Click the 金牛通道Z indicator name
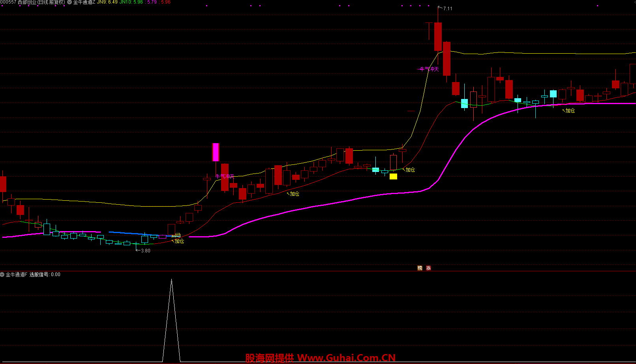The image size is (636, 364). (x=84, y=2)
